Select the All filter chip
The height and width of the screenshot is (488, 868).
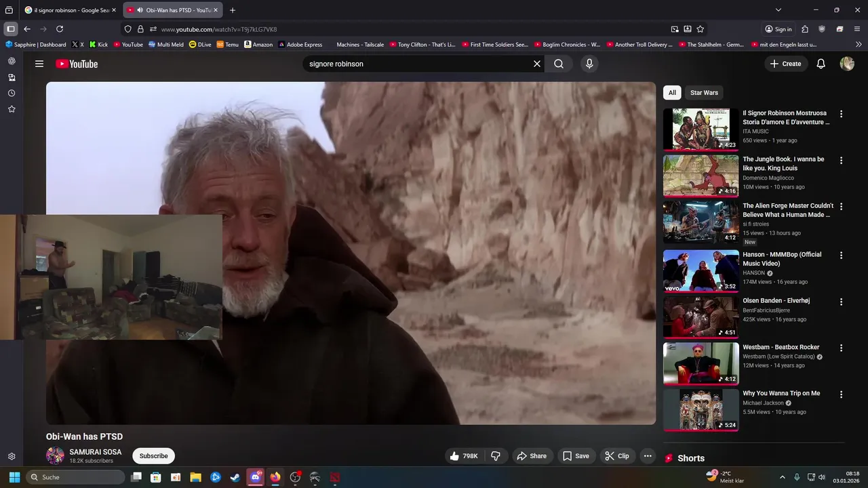tap(672, 93)
